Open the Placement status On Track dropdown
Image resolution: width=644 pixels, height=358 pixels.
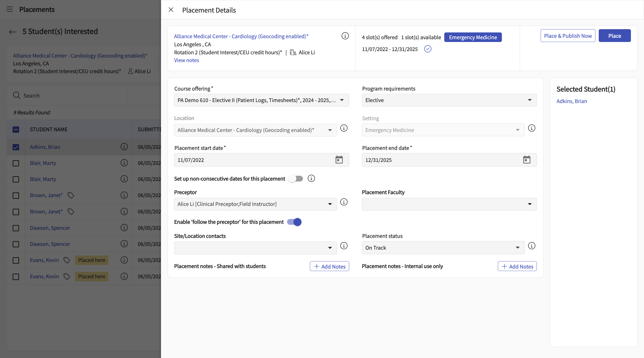[x=443, y=248]
